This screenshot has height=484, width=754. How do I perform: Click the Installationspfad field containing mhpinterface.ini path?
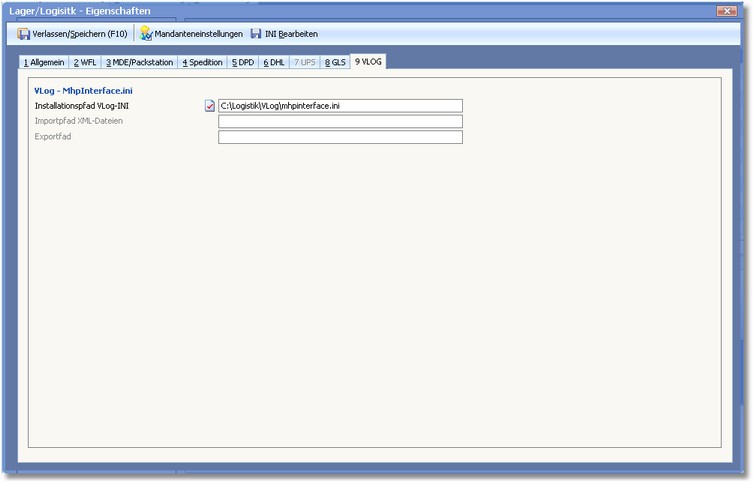340,106
